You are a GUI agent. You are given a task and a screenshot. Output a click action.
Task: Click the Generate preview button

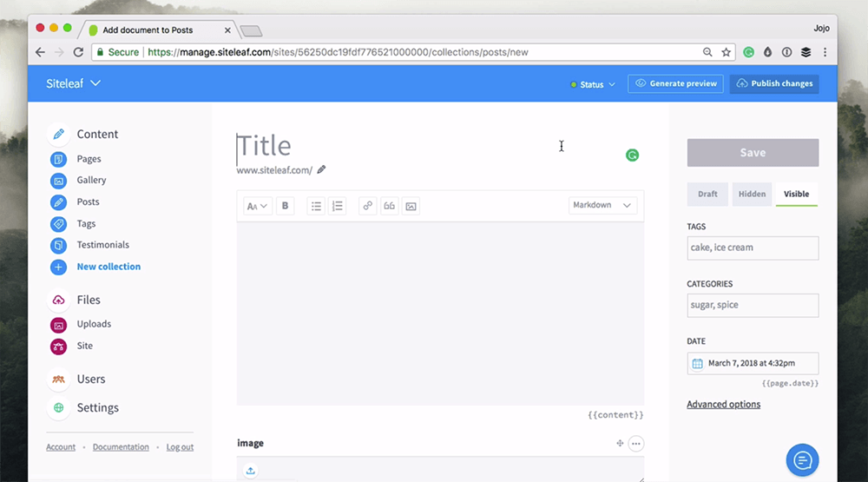[x=675, y=83]
